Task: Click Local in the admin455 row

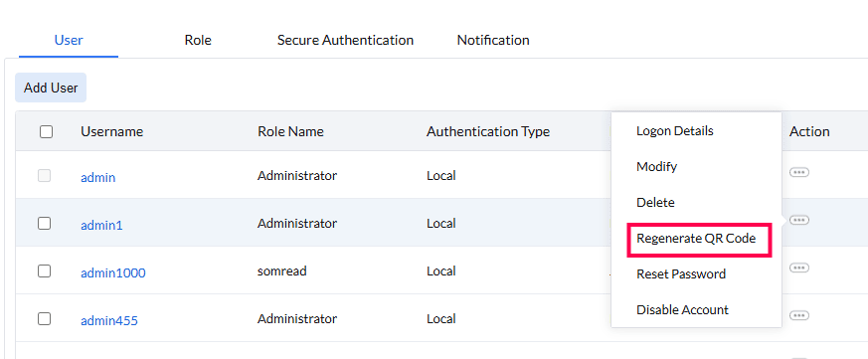Action: 441,318
